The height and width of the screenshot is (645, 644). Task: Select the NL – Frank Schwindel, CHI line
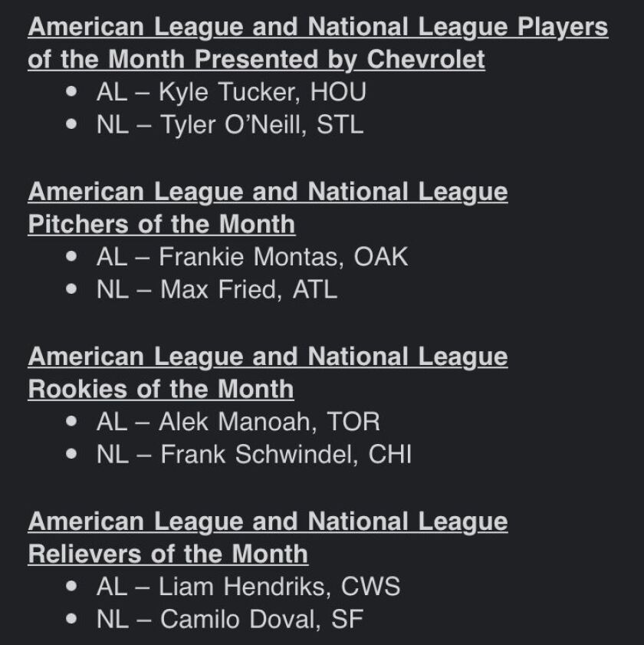254,455
